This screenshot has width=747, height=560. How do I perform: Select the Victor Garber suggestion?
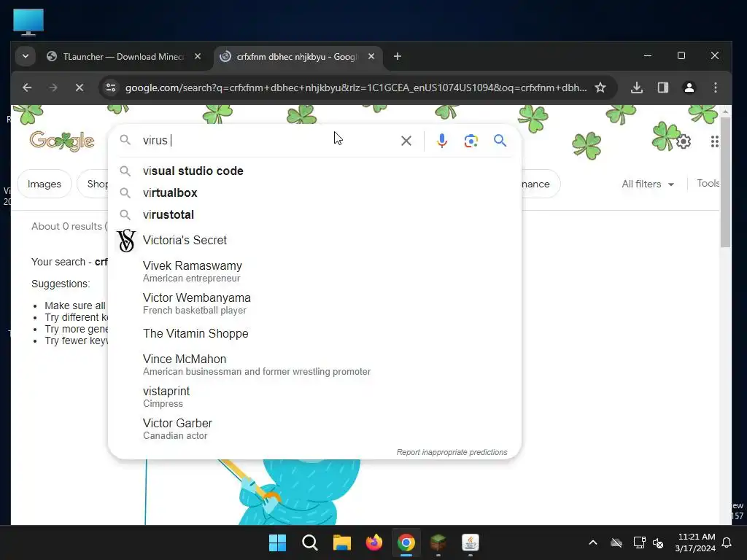314,429
